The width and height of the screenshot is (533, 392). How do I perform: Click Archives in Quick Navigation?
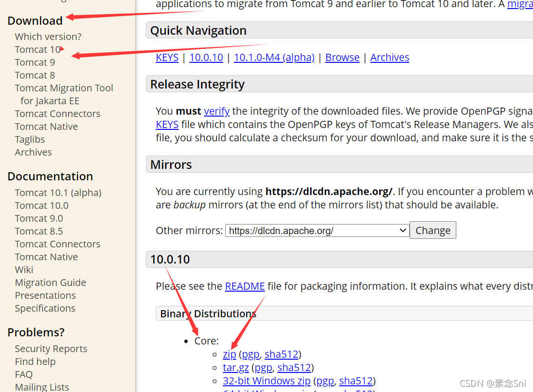tap(390, 58)
